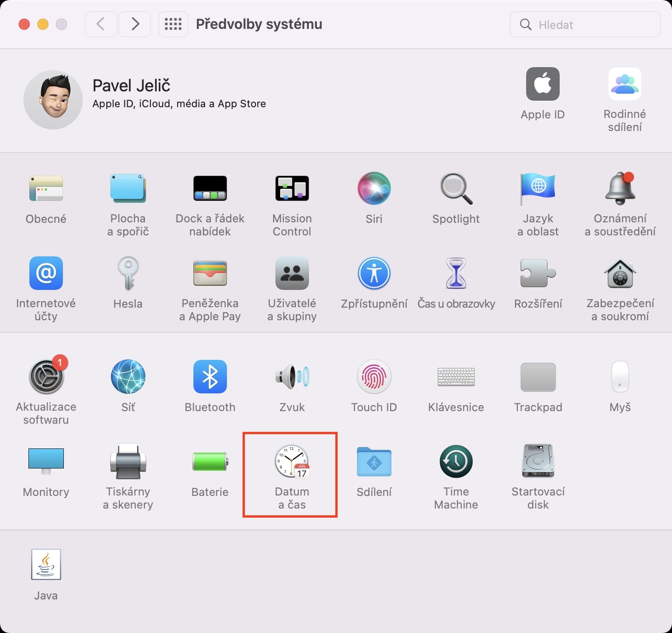
Task: Open Siri settings
Action: (x=374, y=188)
